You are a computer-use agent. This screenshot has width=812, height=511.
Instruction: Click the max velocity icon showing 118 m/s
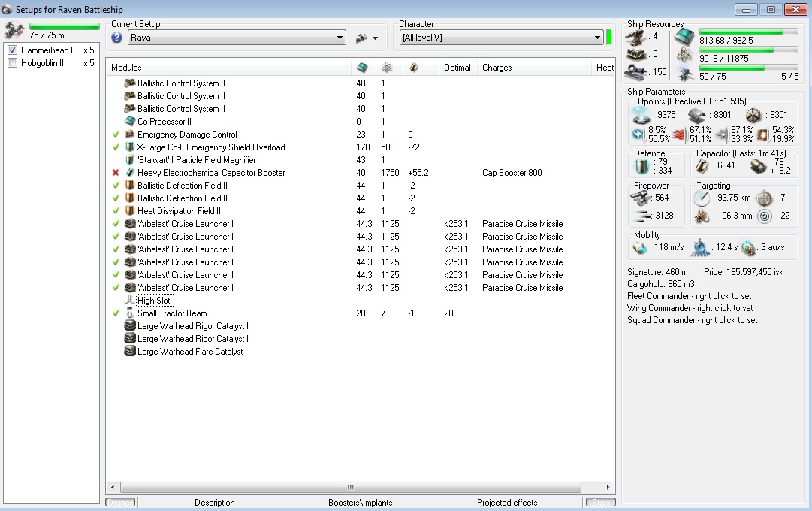pyautogui.click(x=640, y=248)
